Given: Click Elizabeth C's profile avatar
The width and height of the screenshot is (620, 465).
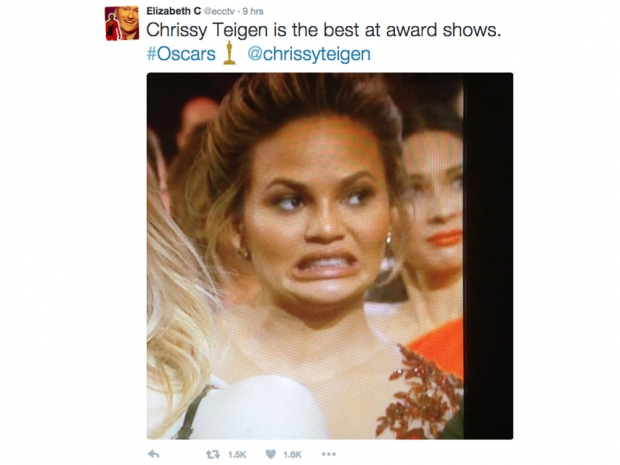Looking at the screenshot, I should click(122, 23).
